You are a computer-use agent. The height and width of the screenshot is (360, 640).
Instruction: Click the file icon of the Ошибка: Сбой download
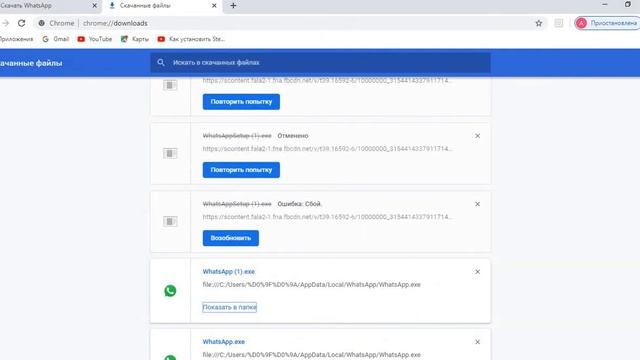pyautogui.click(x=170, y=222)
